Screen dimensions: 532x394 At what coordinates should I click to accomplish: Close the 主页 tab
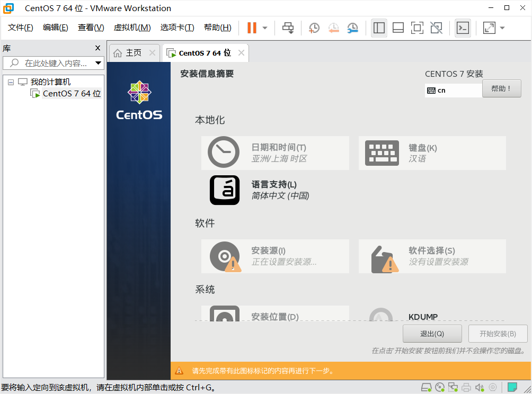coord(152,53)
